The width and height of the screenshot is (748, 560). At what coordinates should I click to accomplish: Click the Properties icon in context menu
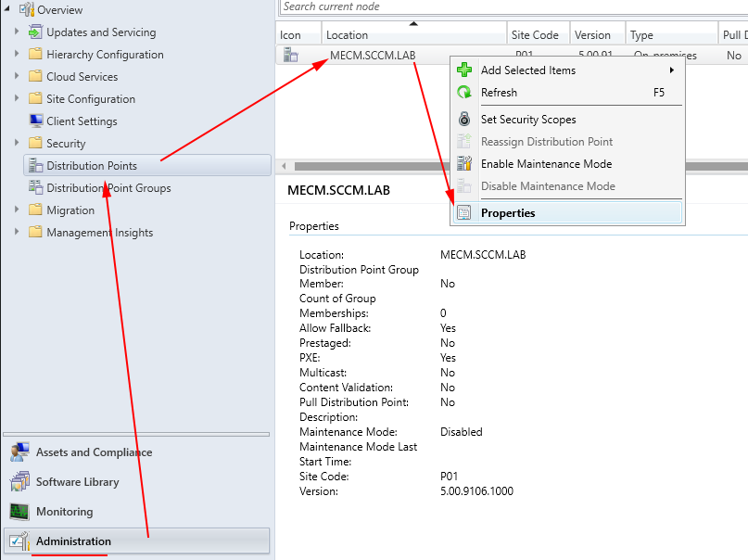point(464,213)
